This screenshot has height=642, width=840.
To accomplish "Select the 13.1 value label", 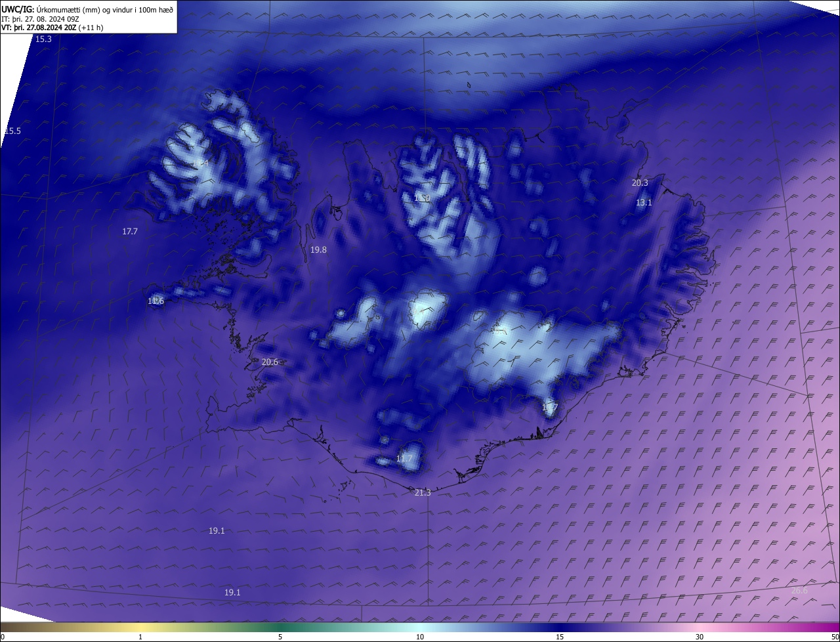I will [644, 203].
